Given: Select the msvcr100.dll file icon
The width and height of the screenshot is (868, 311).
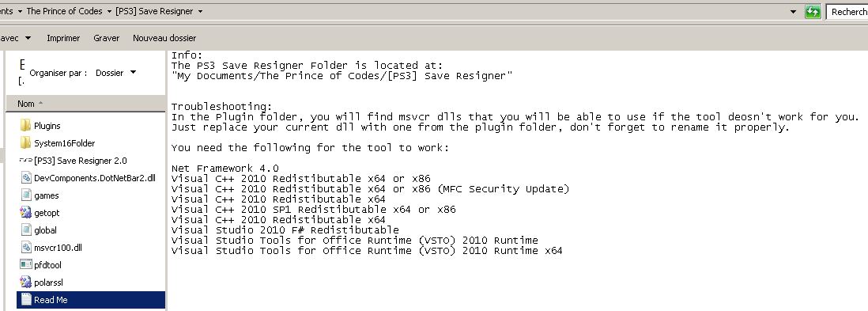Looking at the screenshot, I should 25,247.
